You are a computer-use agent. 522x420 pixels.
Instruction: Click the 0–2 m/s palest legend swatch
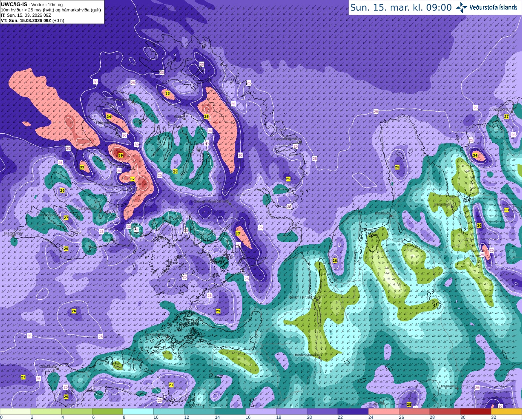click(15, 412)
